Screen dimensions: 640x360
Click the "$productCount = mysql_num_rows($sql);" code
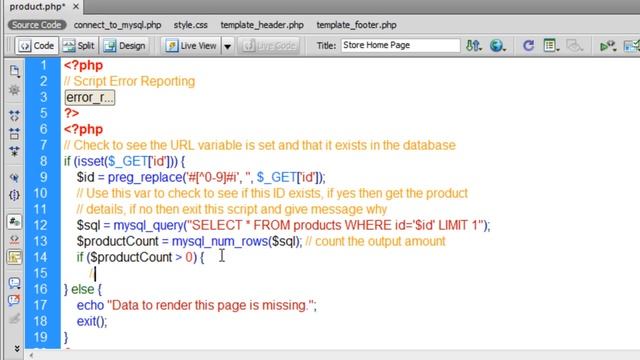pos(189,241)
